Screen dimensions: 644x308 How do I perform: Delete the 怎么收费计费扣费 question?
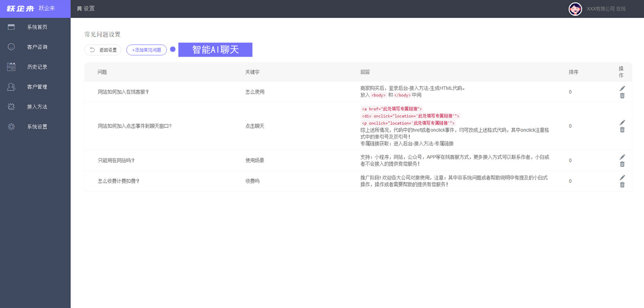point(622,185)
